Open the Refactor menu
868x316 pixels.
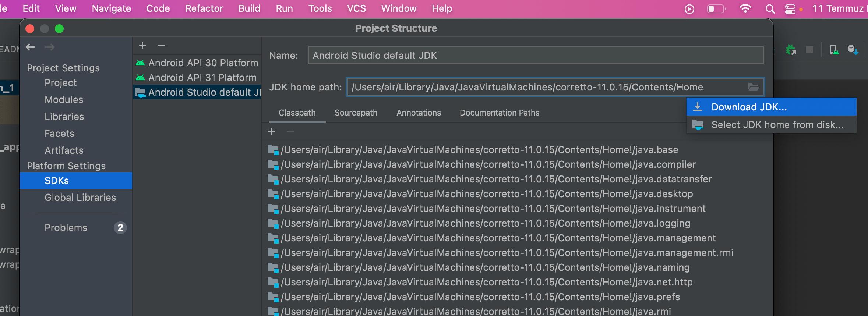[204, 8]
